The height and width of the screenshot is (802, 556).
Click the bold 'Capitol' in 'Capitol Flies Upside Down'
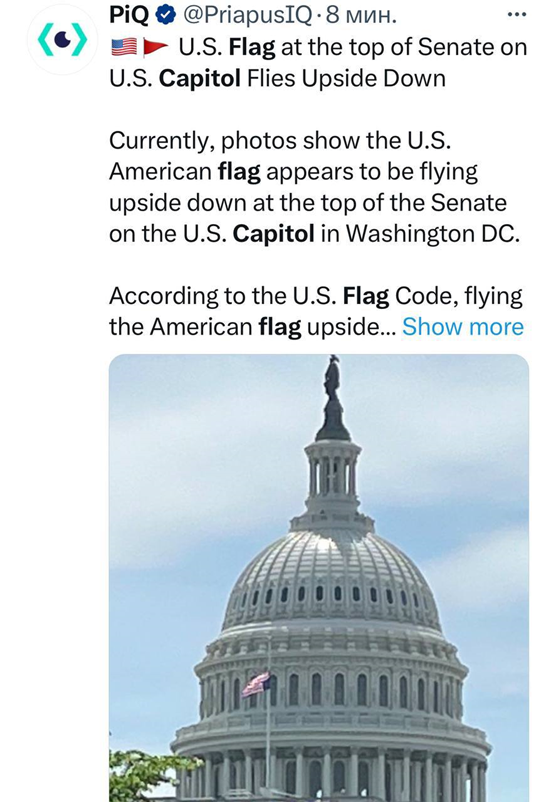199,79
